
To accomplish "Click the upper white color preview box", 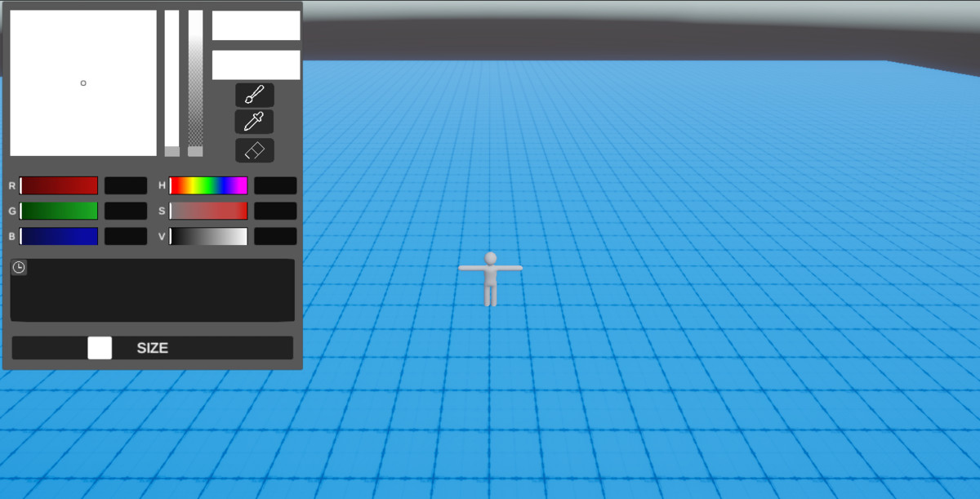I will [256, 25].
